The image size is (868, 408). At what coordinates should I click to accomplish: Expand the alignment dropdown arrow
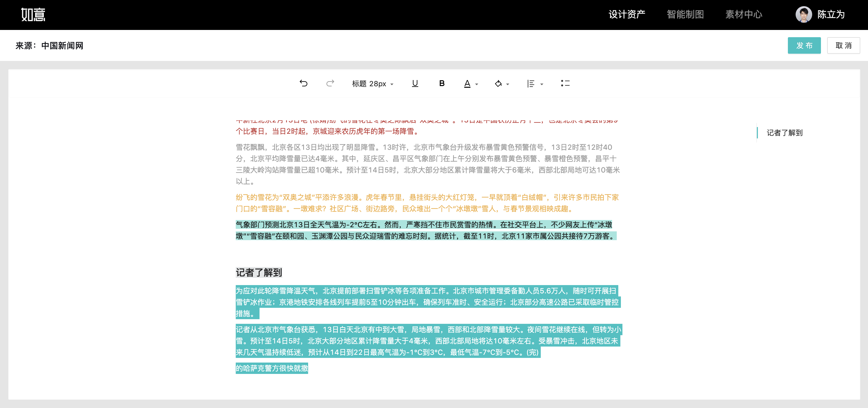[x=542, y=84]
